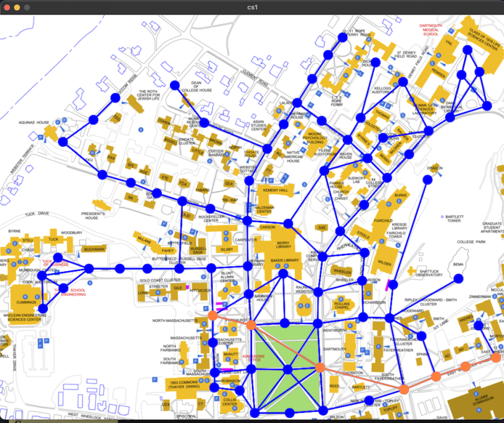Click the Dartmouth Medical School red label
The image size is (504, 423).
pyautogui.click(x=431, y=30)
